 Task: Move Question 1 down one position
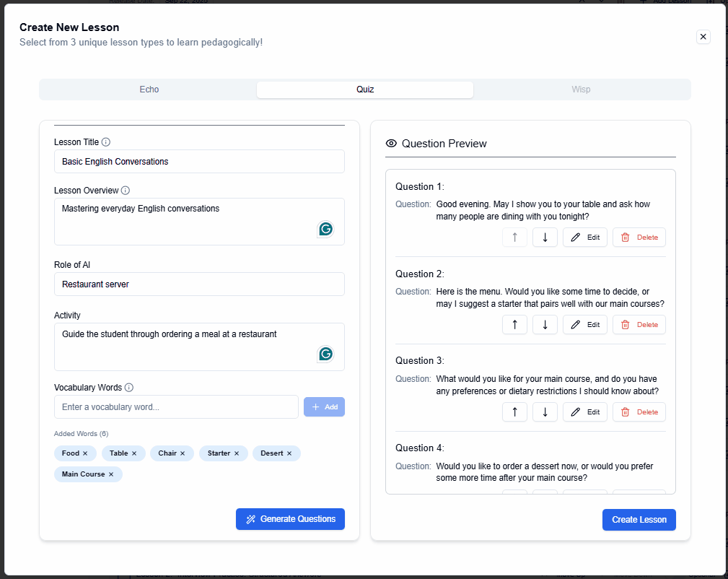point(545,238)
